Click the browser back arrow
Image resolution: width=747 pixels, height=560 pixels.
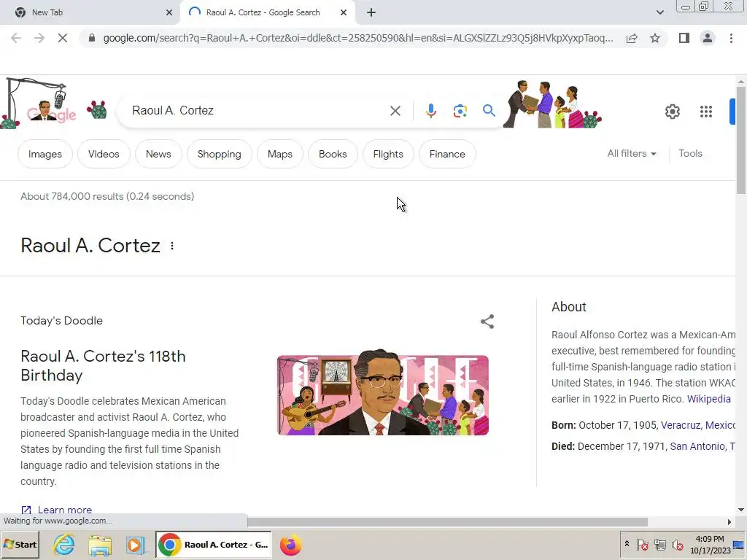click(16, 38)
